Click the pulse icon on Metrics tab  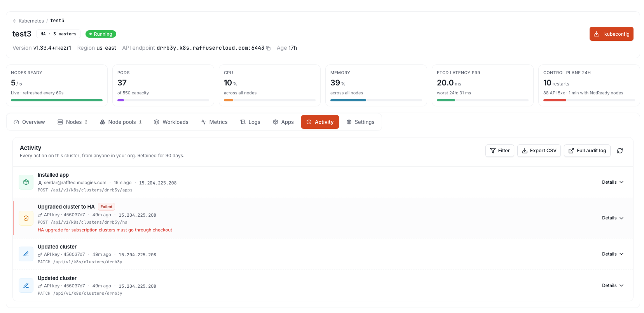tap(204, 122)
